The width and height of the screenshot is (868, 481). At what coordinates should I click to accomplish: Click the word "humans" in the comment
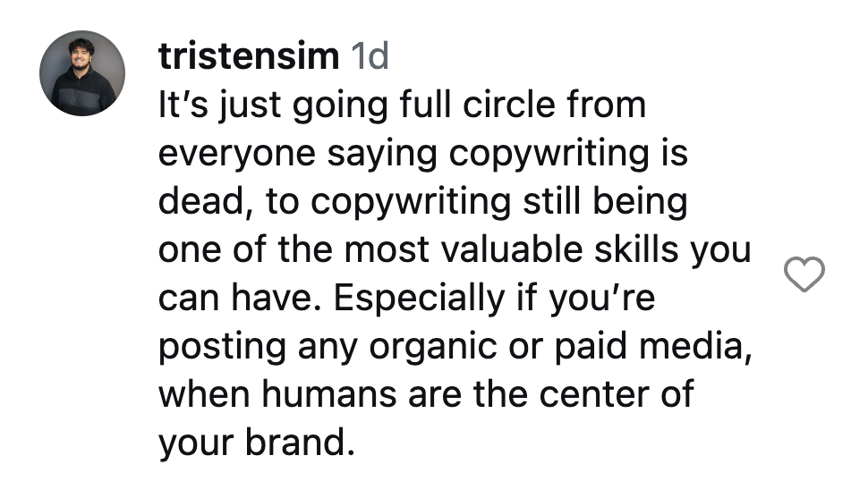click(328, 394)
